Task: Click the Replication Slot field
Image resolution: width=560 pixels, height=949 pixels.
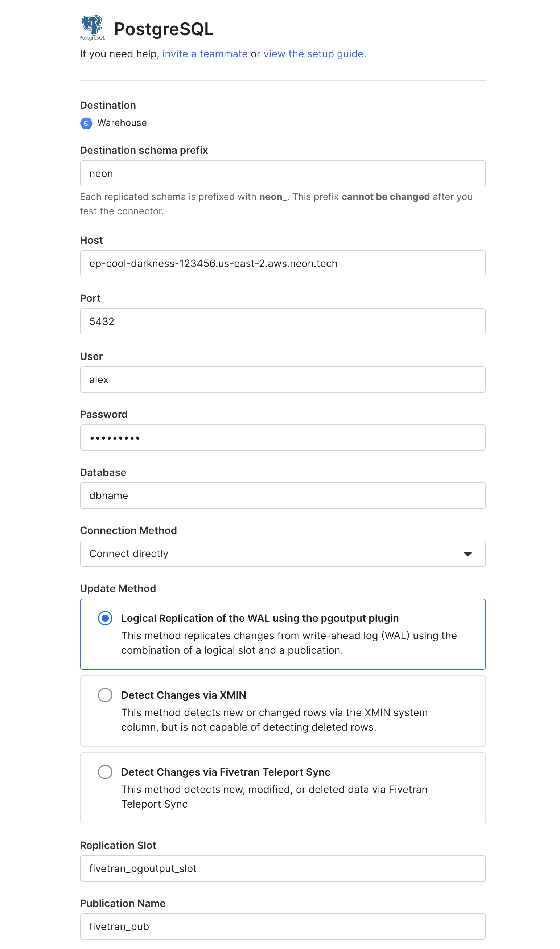Action: coord(283,868)
